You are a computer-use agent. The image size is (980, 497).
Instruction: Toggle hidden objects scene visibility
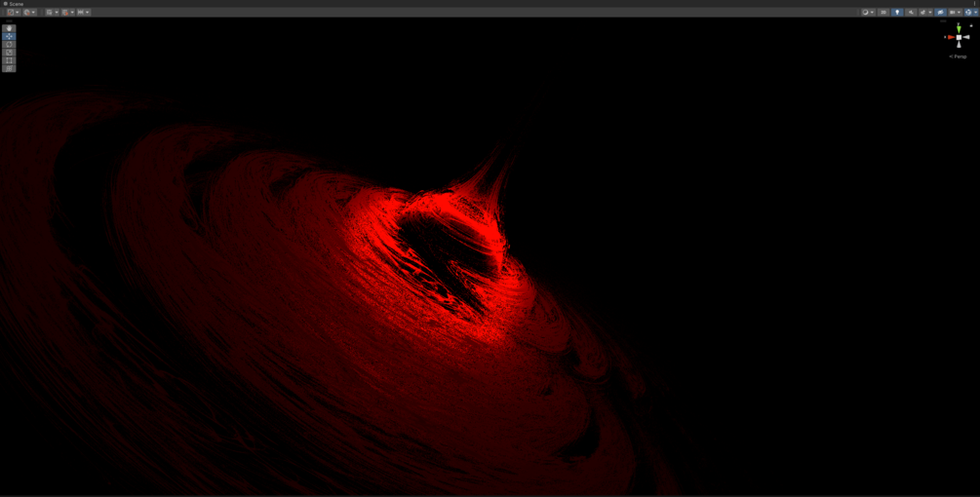941,12
